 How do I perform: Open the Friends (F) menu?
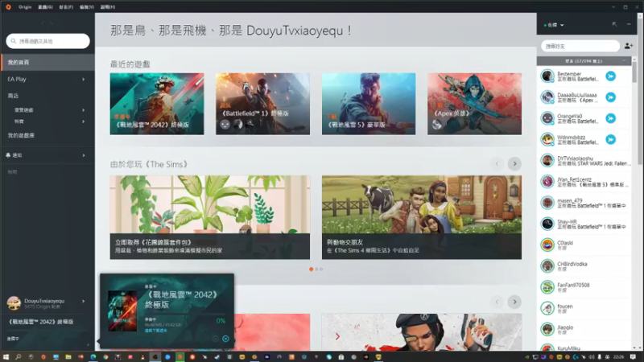click(x=66, y=7)
